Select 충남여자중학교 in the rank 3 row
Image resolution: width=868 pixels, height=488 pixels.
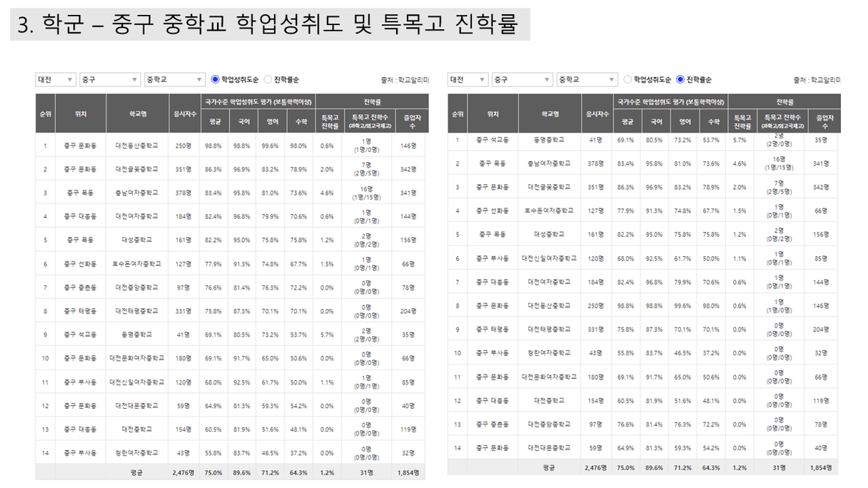tap(138, 193)
